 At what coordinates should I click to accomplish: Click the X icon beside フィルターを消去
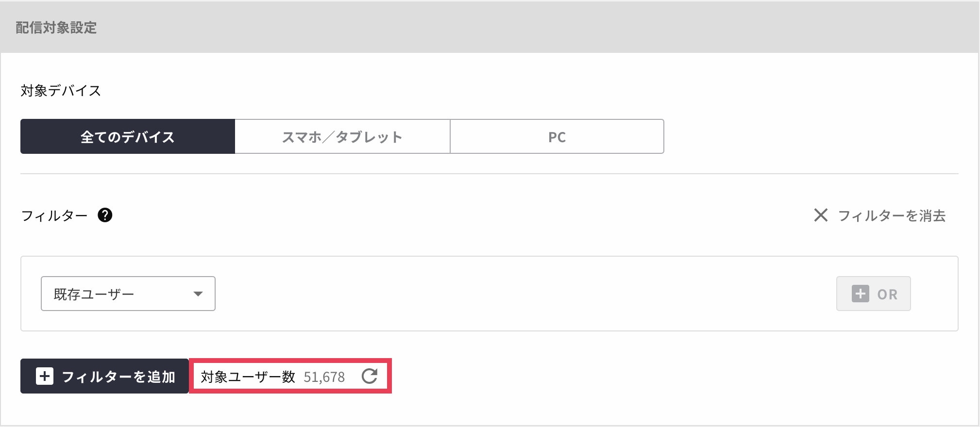pos(821,215)
